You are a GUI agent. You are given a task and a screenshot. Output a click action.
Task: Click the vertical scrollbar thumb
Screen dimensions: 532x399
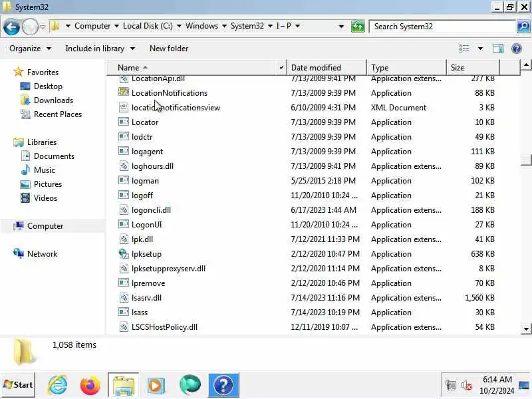[526, 160]
